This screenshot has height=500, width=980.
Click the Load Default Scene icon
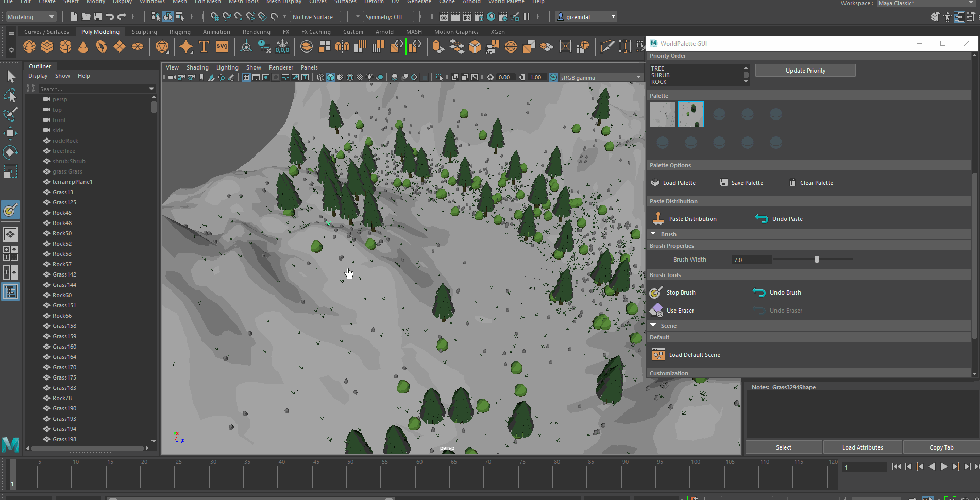[x=658, y=355]
